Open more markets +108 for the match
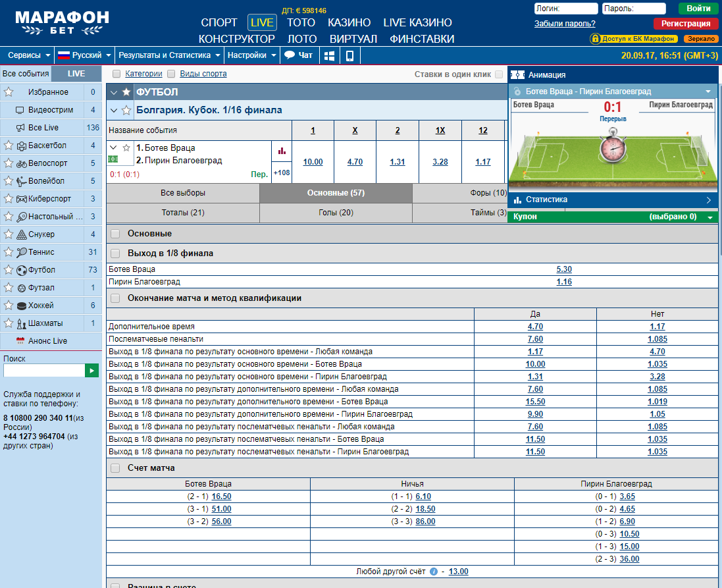This screenshot has height=588, width=722. (x=281, y=173)
